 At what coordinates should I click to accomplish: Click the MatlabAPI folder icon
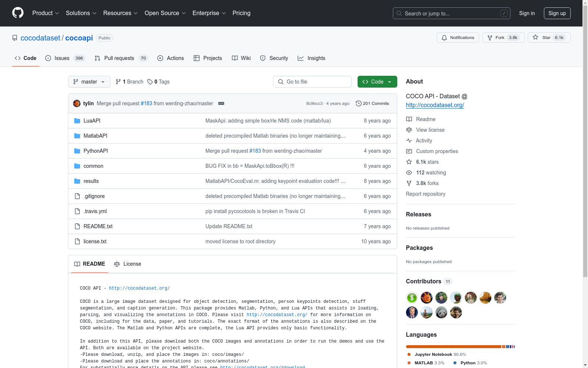click(x=77, y=136)
